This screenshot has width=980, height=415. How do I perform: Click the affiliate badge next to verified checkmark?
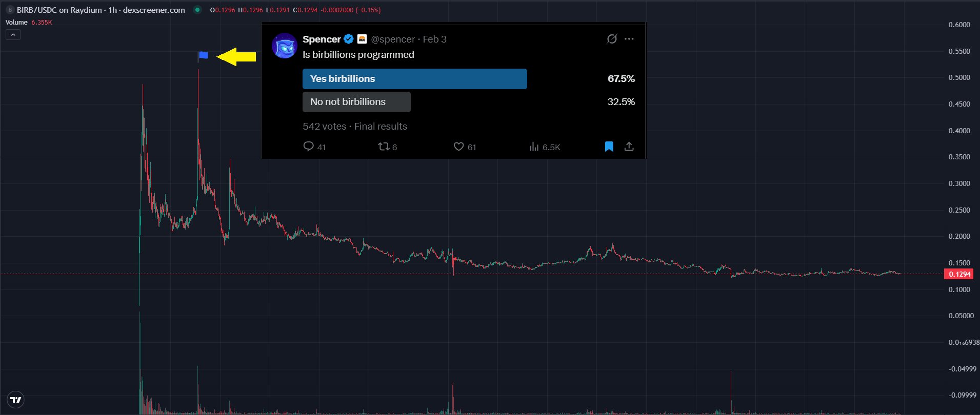click(362, 39)
